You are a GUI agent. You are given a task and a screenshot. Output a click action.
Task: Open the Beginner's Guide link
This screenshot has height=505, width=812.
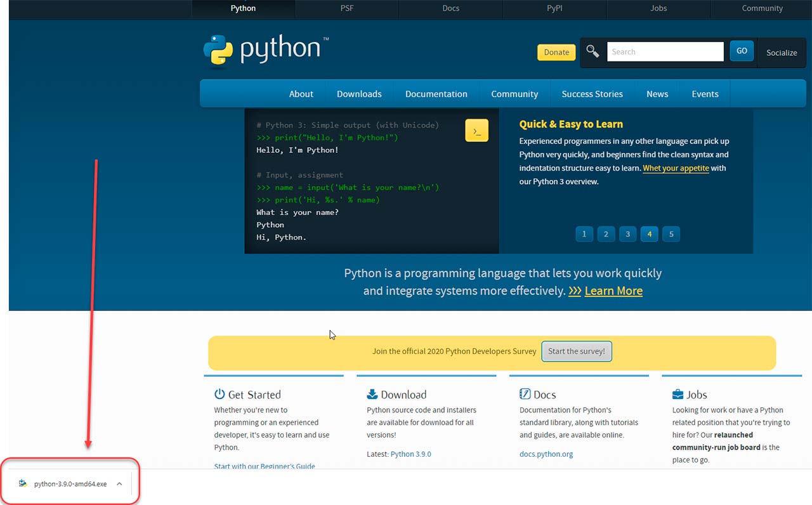click(265, 466)
